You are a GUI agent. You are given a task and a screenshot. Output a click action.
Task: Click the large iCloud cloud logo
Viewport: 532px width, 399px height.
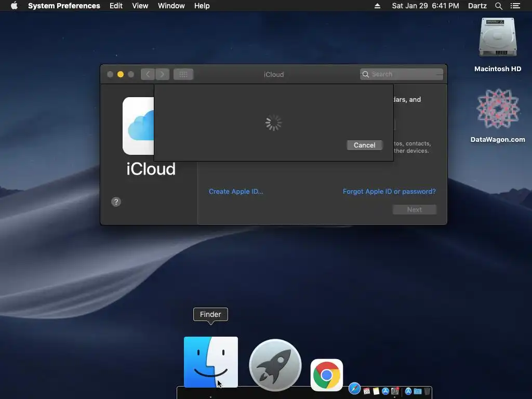click(x=138, y=126)
